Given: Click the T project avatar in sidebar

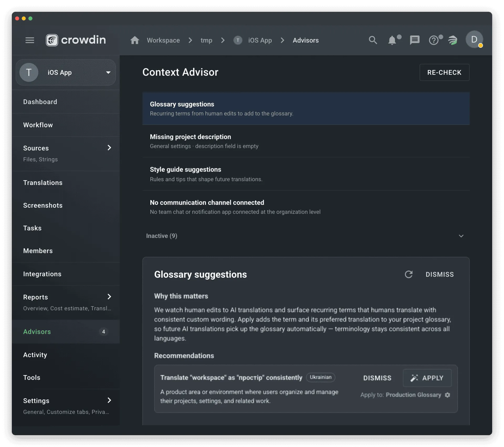Looking at the screenshot, I should [29, 72].
